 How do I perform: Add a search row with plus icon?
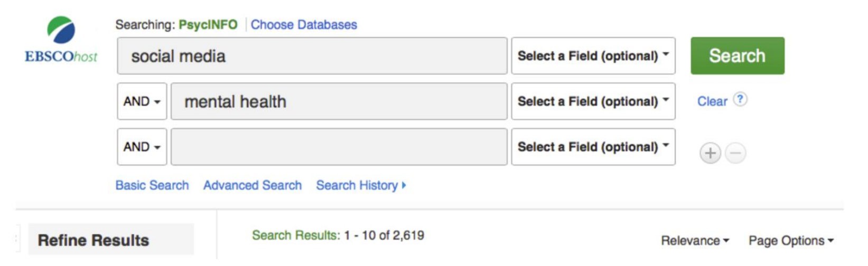[710, 153]
